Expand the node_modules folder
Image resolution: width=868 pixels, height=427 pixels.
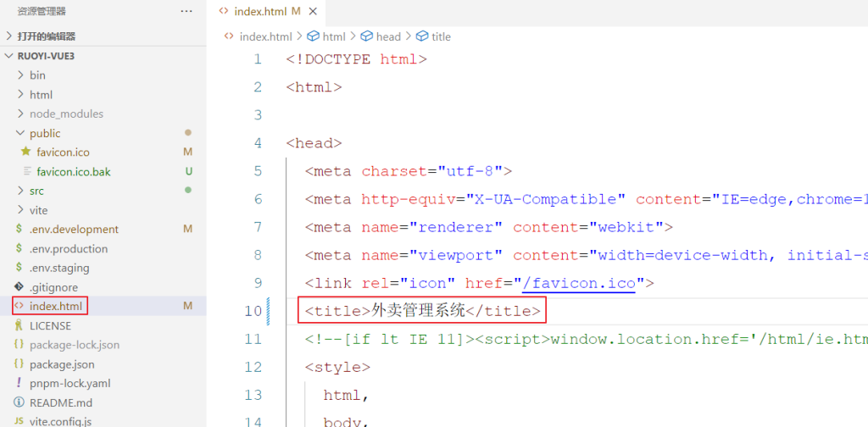click(x=66, y=114)
